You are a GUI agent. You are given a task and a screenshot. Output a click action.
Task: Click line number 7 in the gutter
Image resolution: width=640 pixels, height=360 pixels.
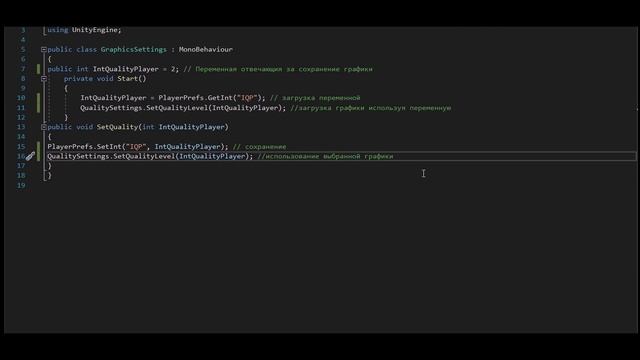(23, 69)
